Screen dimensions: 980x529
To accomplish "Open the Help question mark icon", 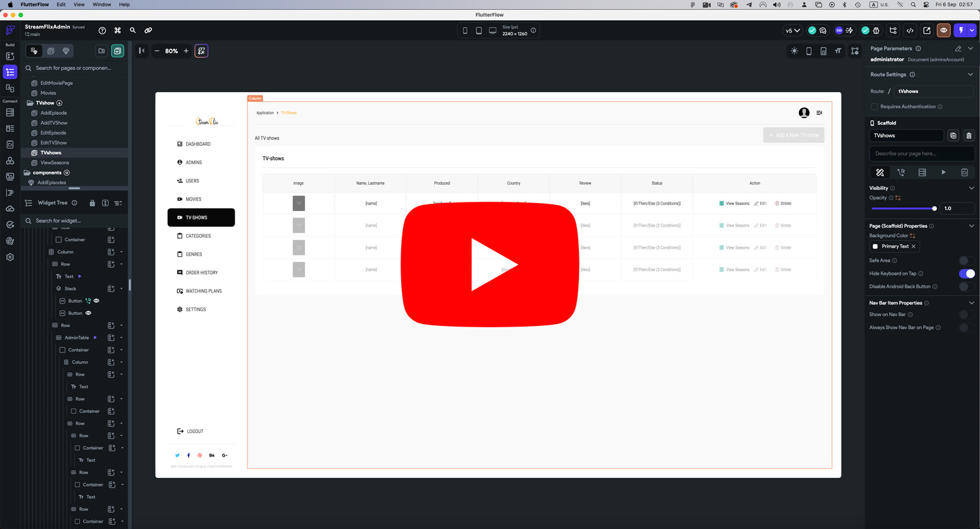I will (x=102, y=30).
